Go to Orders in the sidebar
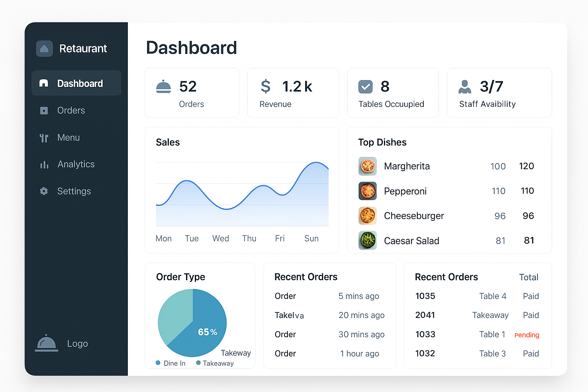This screenshot has height=392, width=588. click(71, 111)
